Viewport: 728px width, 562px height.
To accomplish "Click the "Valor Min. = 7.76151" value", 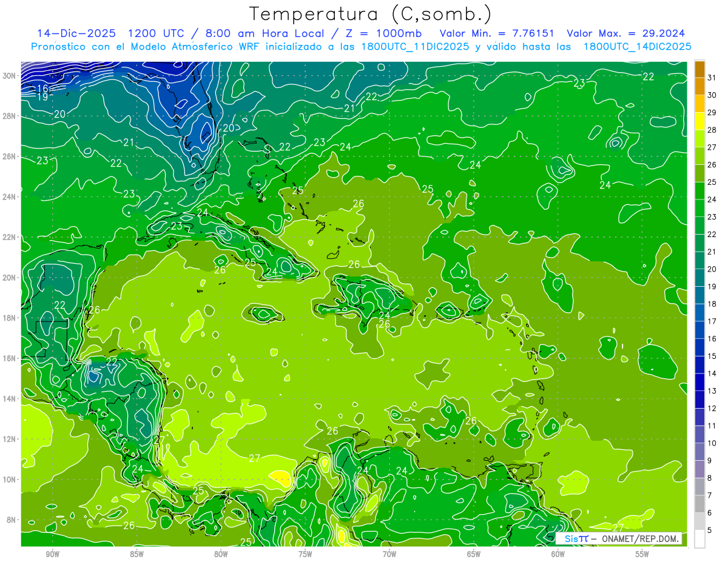I will coord(497,33).
